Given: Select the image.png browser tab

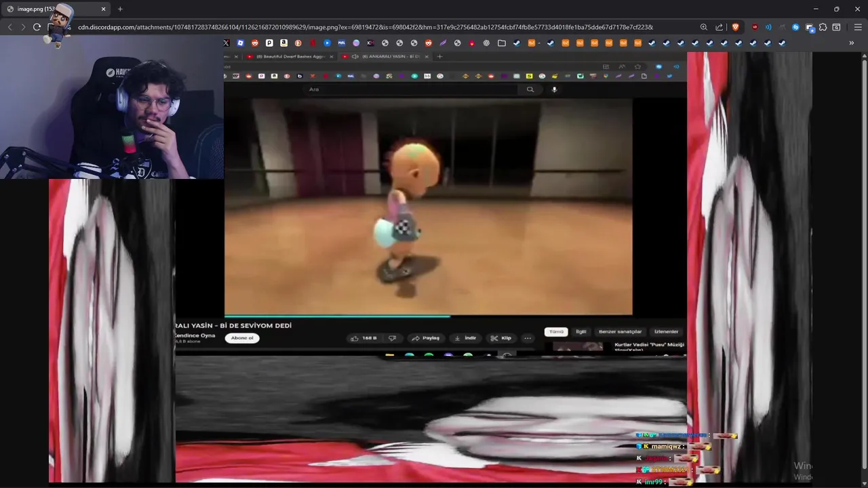Looking at the screenshot, I should point(56,9).
